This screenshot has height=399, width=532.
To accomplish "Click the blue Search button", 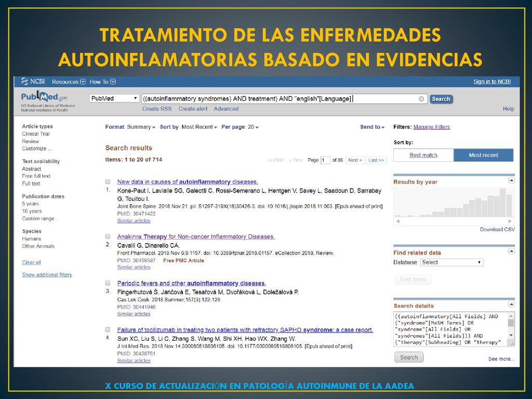I will [x=441, y=99].
